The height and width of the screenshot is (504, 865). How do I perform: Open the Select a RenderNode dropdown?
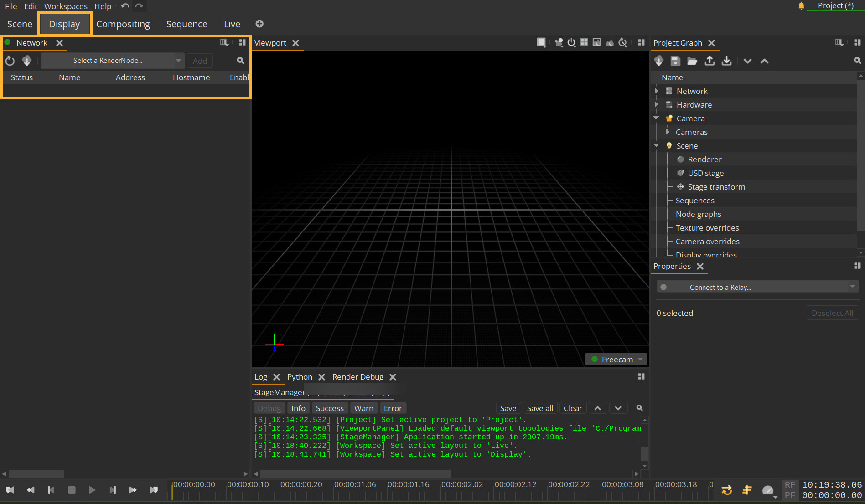(112, 61)
